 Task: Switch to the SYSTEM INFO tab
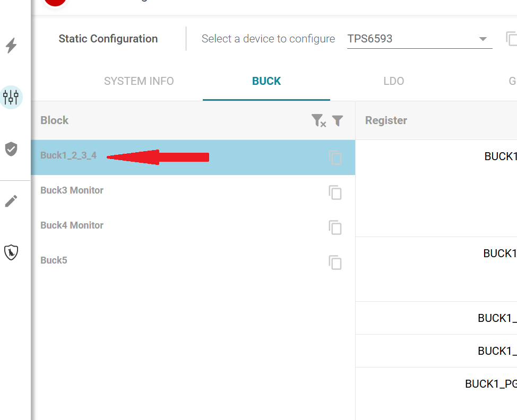139,81
